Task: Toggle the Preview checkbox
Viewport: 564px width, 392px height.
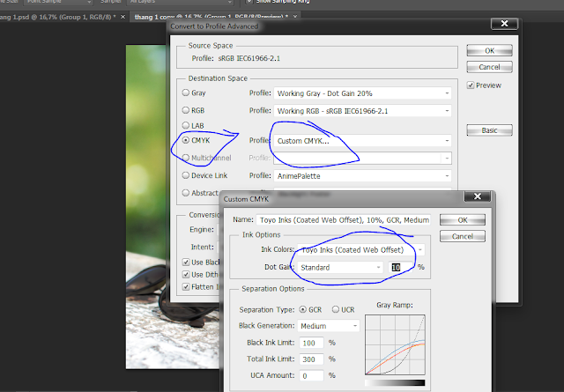Action: point(471,85)
